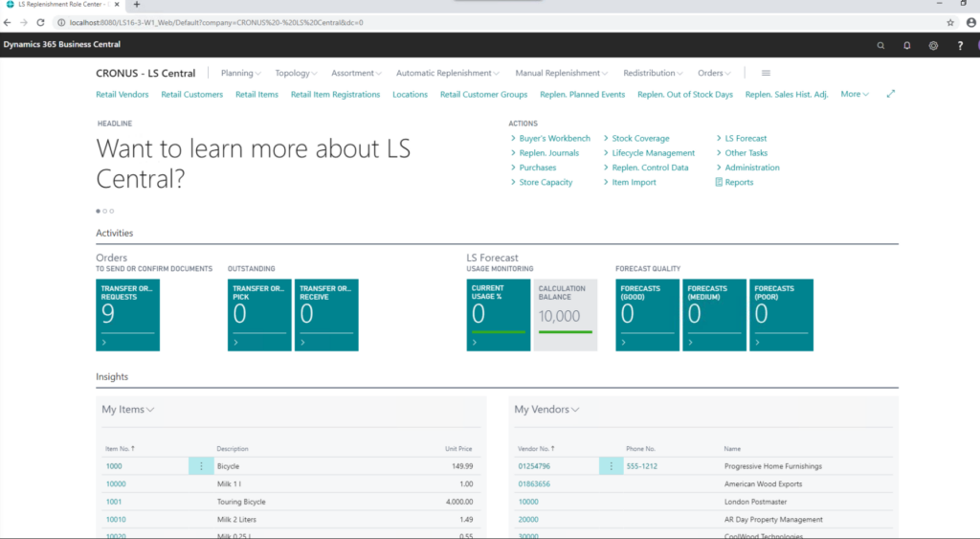Open Transfer Or.. Receive tile
Viewport: 980px width, 539px height.
(x=326, y=315)
